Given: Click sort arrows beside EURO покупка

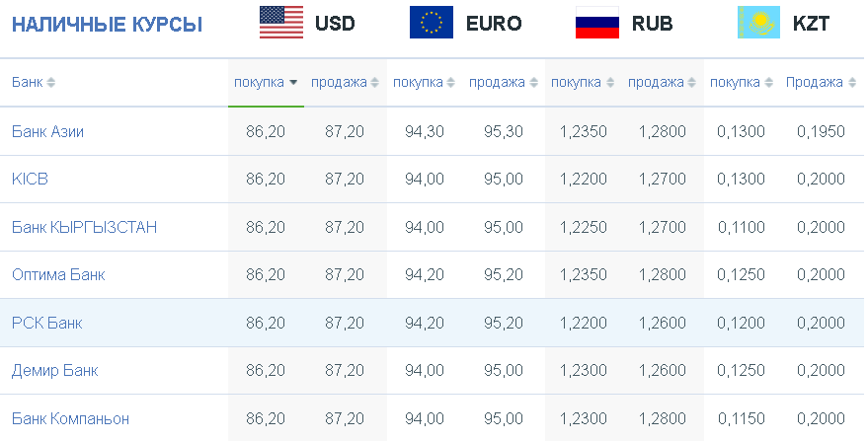Looking at the screenshot, I should [x=450, y=83].
